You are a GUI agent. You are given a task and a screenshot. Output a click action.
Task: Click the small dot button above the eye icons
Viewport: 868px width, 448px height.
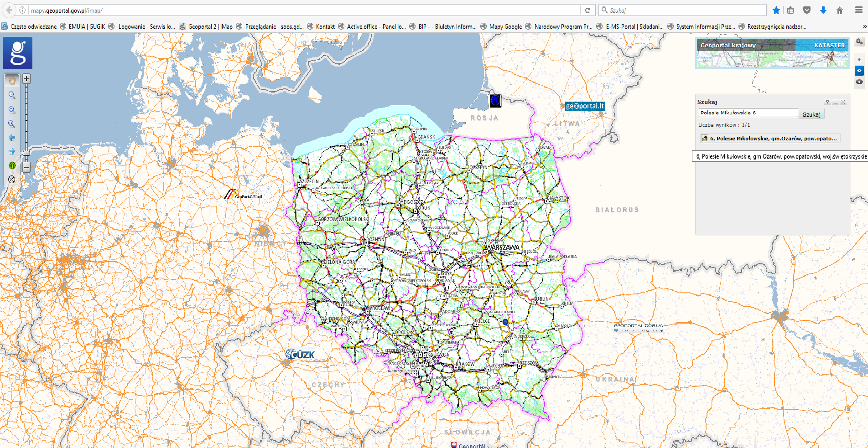click(x=859, y=60)
